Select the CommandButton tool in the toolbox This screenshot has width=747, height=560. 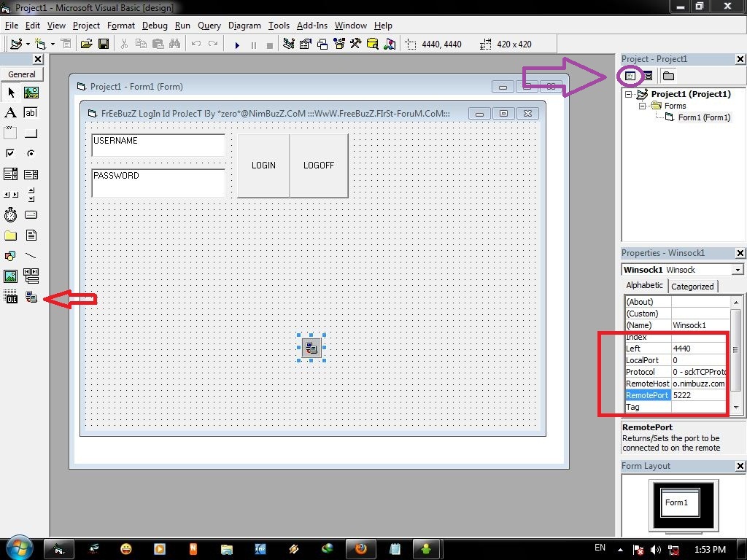[31, 133]
